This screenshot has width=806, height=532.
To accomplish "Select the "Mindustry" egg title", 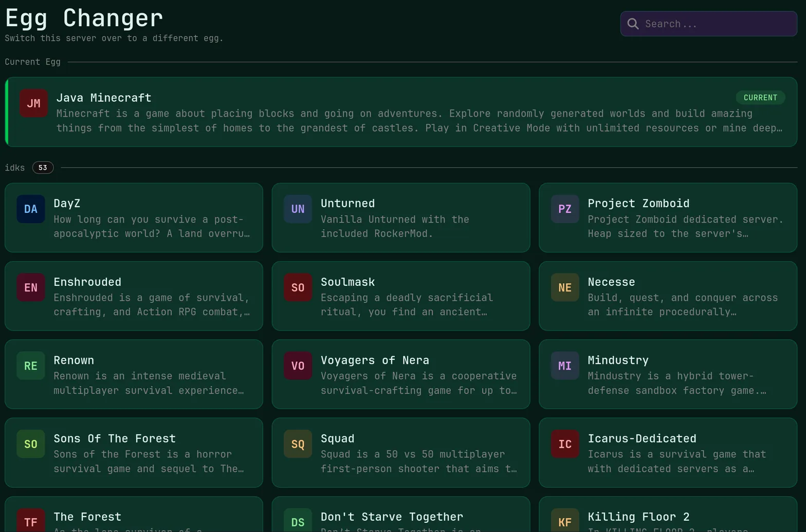I will click(618, 360).
